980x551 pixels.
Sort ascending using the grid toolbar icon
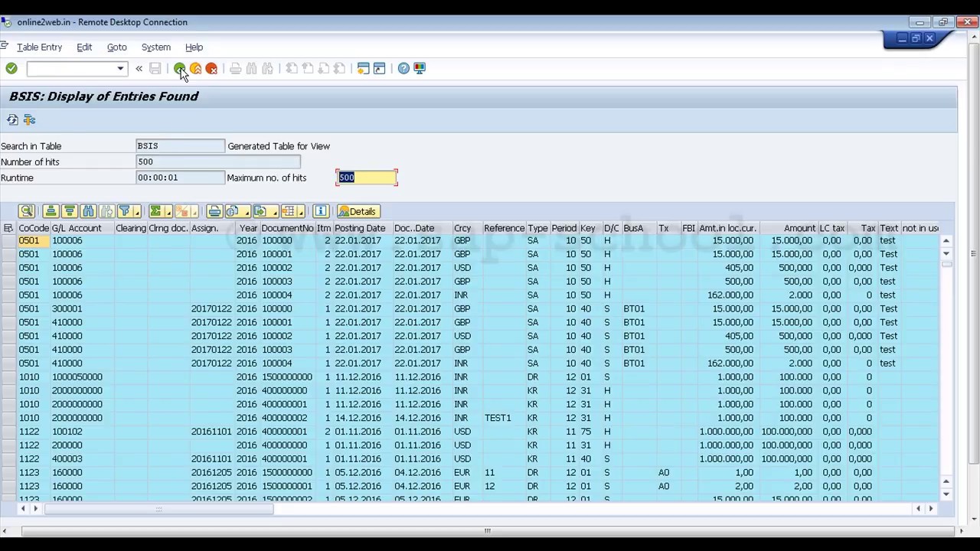point(51,211)
